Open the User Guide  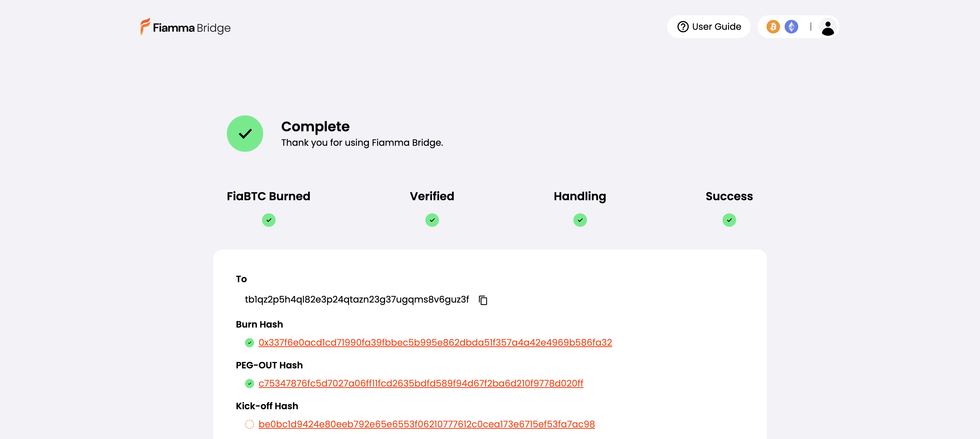click(708, 27)
